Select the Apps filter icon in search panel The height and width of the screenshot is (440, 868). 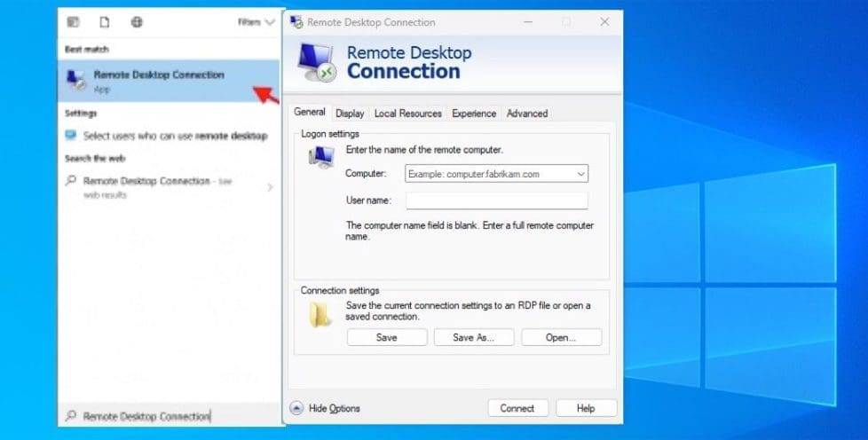tap(73, 22)
